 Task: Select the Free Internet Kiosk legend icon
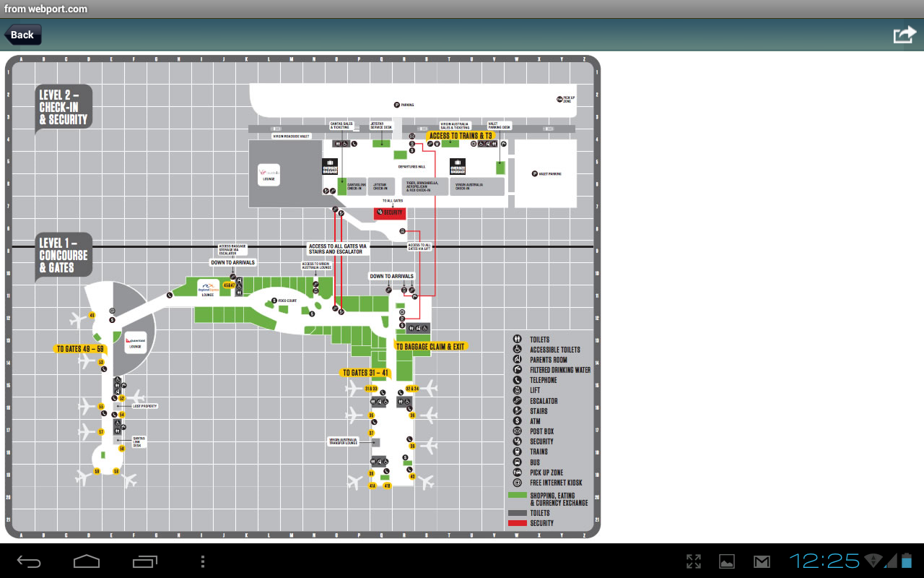518,483
